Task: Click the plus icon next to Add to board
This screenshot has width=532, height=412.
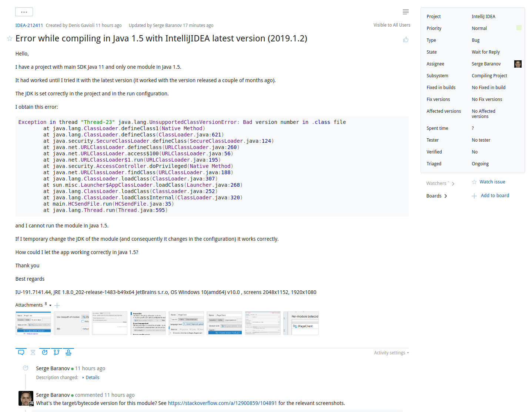Action: click(x=474, y=196)
